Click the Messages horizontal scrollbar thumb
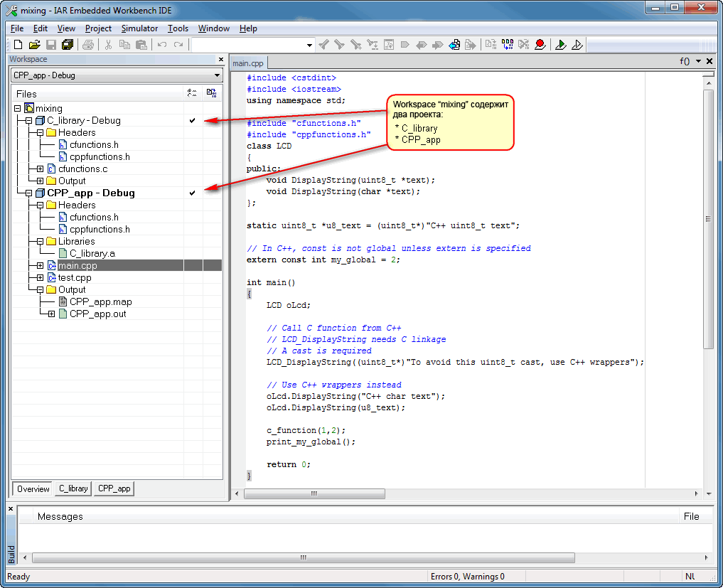723x588 pixels. pyautogui.click(x=304, y=557)
